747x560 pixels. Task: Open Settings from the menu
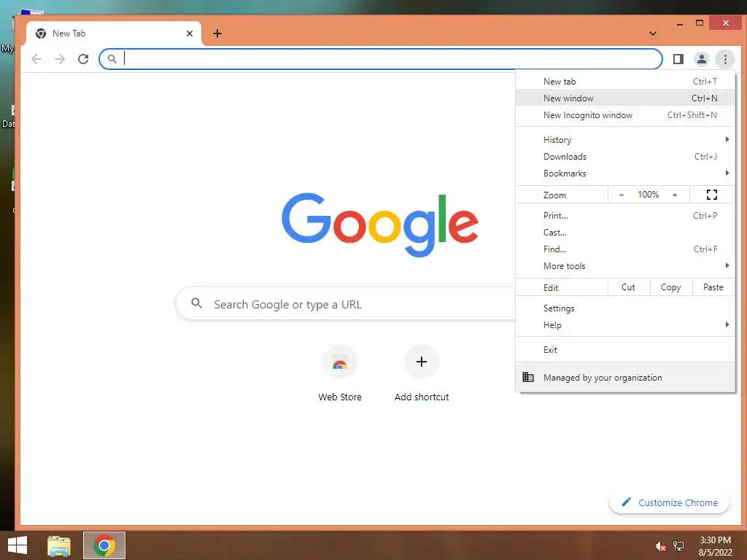click(625, 308)
